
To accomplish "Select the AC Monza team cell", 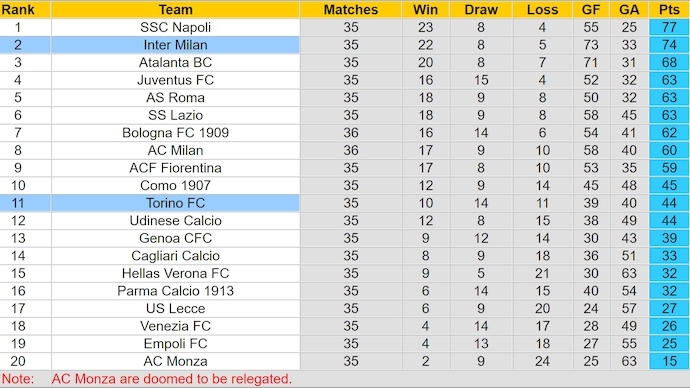I will 176,361.
